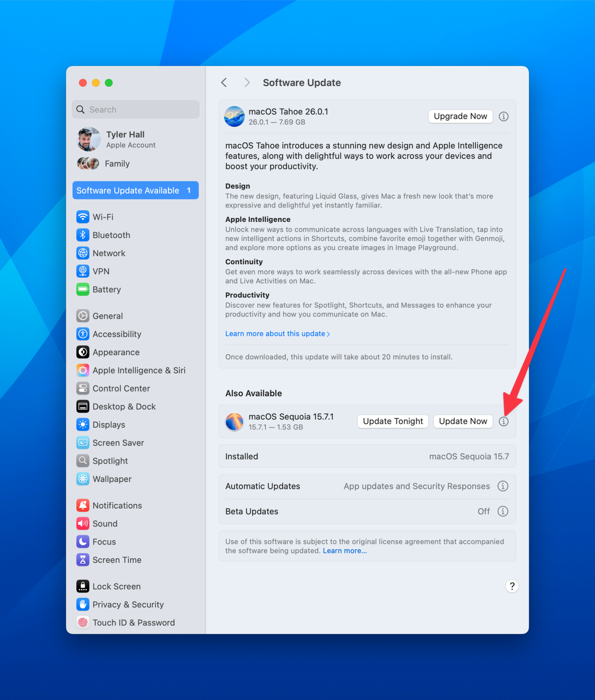
Task: Open the Touch ID fingerprint icon
Action: [x=83, y=623]
